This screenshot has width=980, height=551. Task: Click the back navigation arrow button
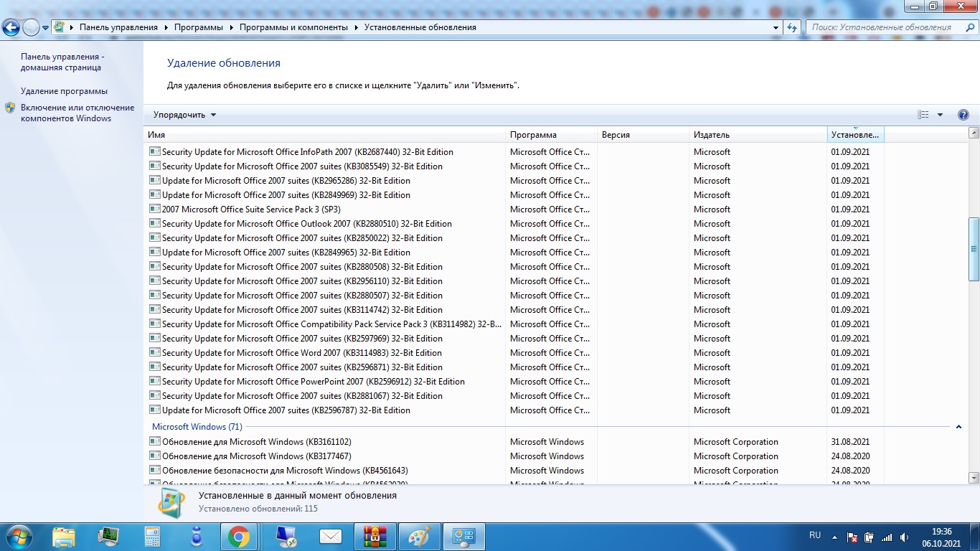pyautogui.click(x=11, y=28)
